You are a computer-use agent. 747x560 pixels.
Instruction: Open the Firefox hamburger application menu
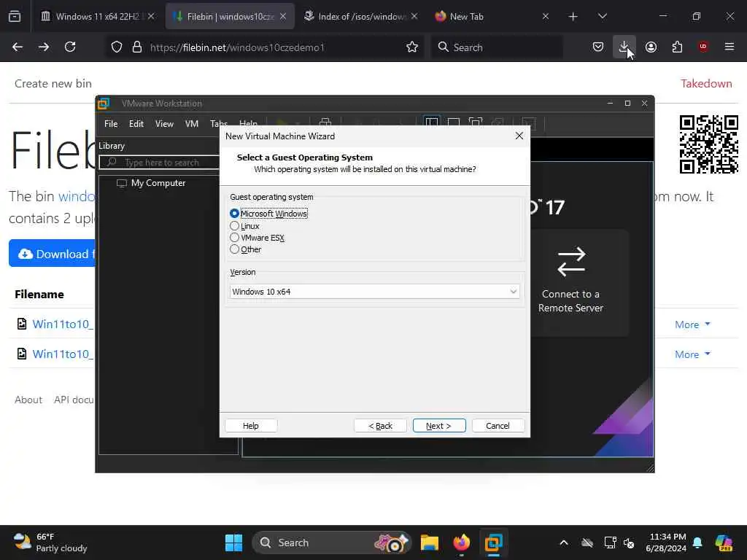pyautogui.click(x=729, y=47)
